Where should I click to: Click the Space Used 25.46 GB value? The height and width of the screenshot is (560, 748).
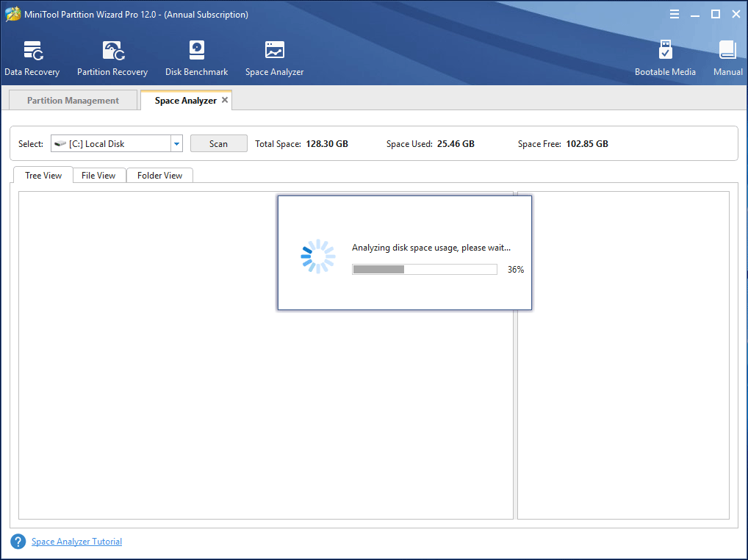(456, 143)
